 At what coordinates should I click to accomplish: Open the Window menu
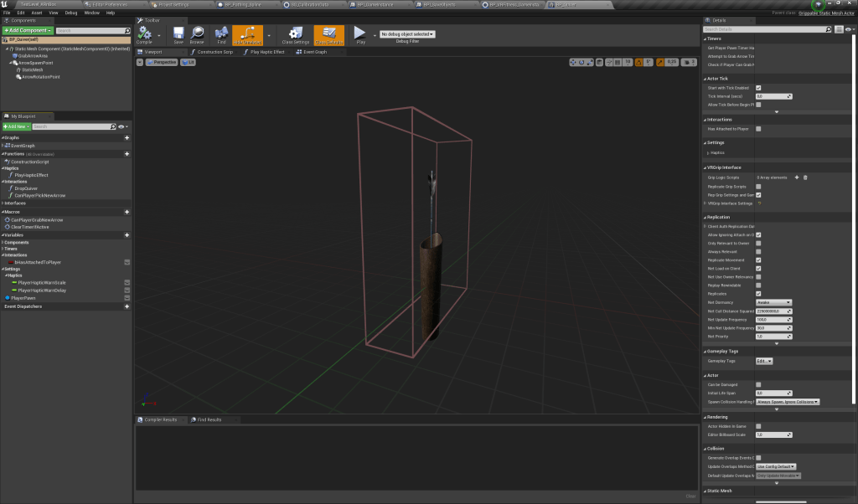click(x=92, y=13)
